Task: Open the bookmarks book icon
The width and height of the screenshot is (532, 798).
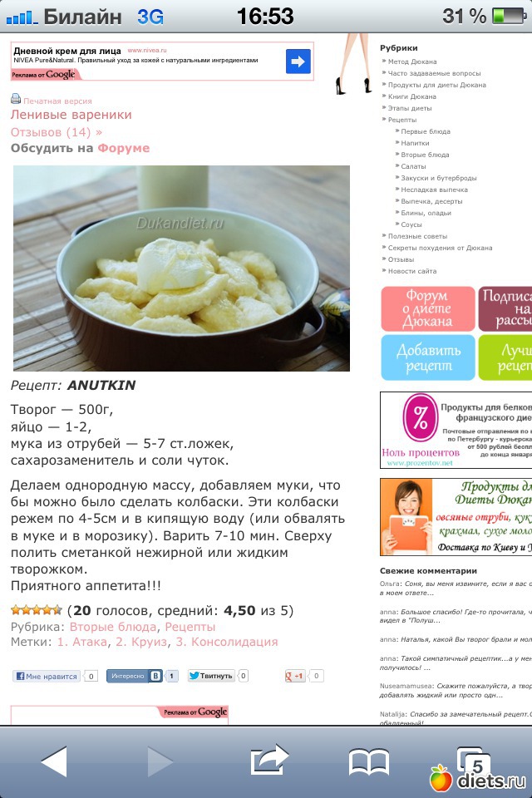Action: pos(368,762)
